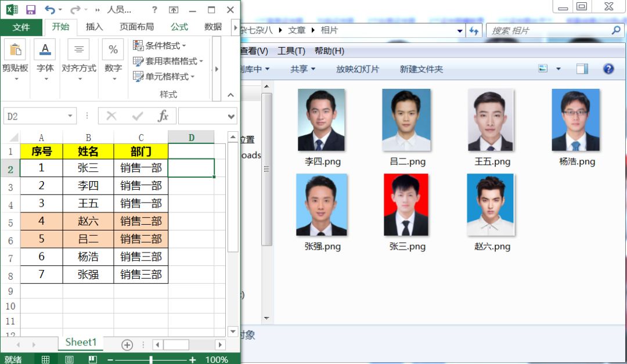Open the 文件 (File) tab
Image resolution: width=627 pixels, height=364 pixels.
pyautogui.click(x=21, y=27)
